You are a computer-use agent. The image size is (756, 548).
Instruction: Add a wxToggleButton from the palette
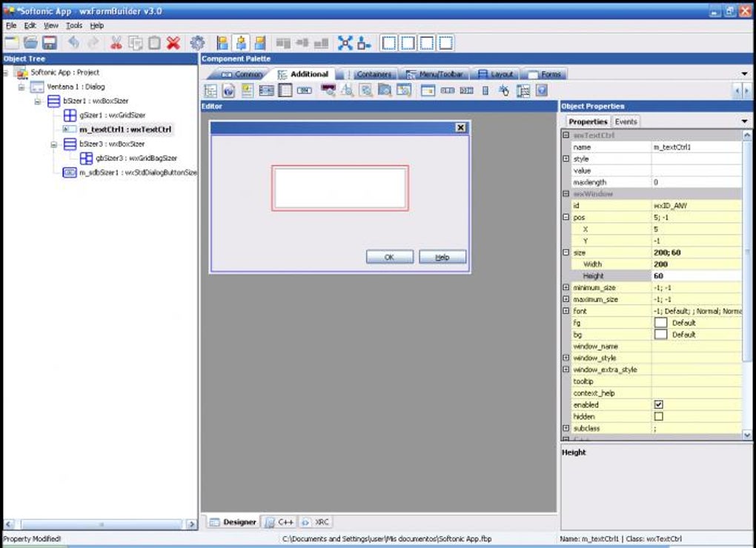click(304, 90)
